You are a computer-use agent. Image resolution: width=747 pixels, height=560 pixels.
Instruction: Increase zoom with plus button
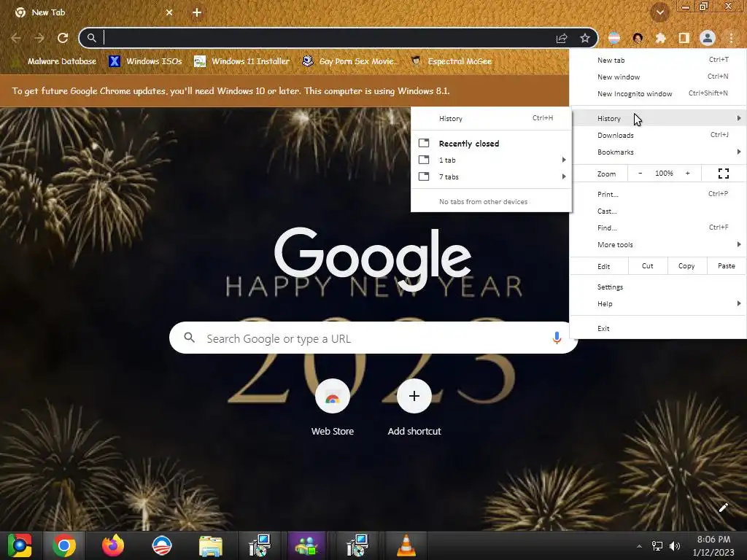[x=687, y=174]
